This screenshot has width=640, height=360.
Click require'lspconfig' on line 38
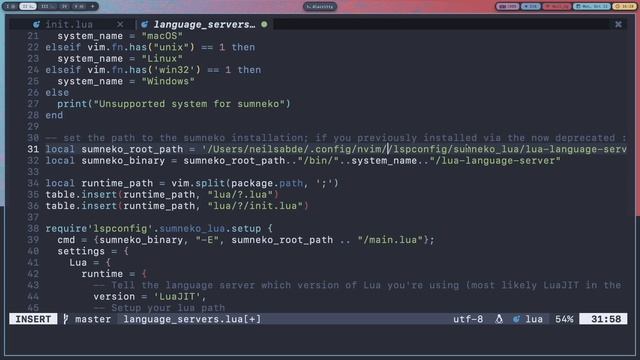tap(99, 228)
